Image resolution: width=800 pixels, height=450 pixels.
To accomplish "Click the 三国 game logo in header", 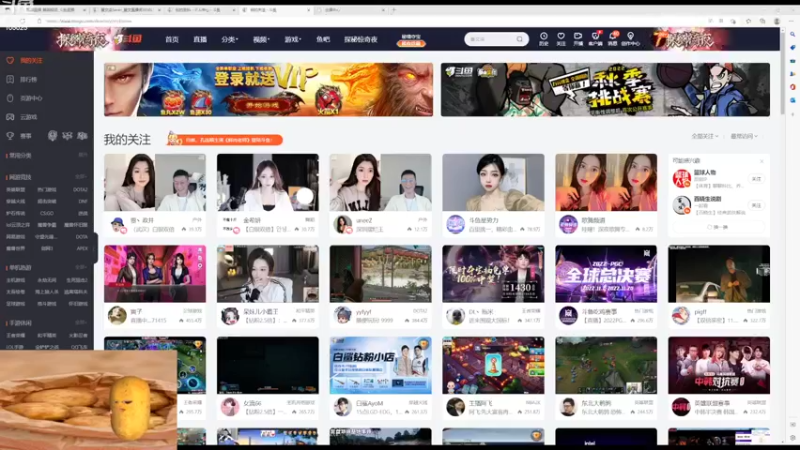I will pos(128,39).
